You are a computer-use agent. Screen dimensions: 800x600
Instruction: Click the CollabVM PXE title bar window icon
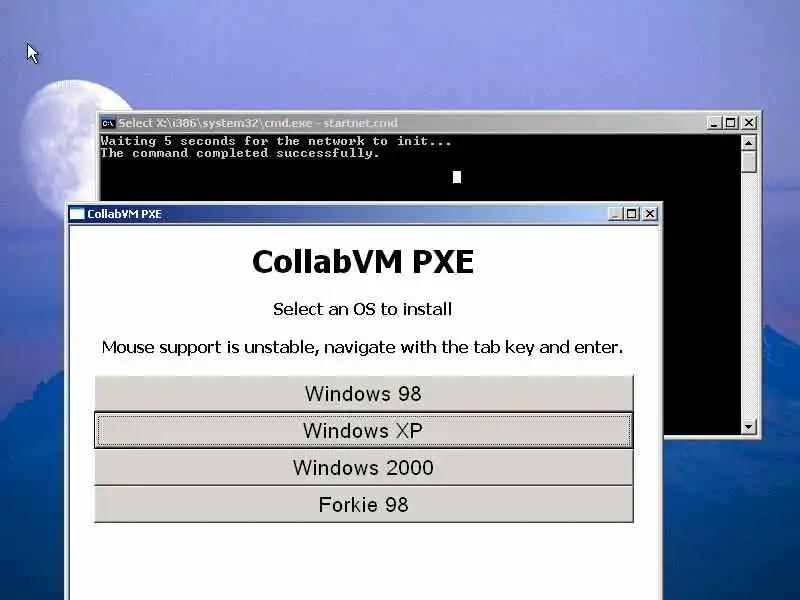tap(77, 214)
